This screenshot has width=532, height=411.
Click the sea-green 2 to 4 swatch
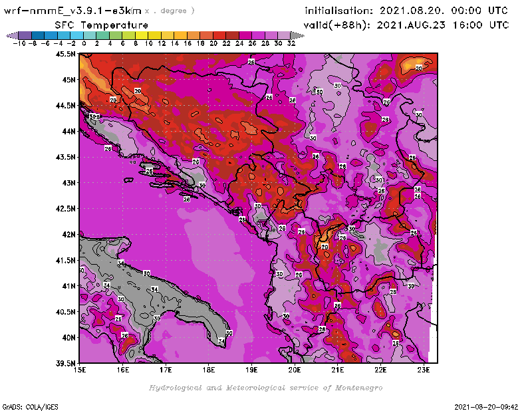click(103, 35)
